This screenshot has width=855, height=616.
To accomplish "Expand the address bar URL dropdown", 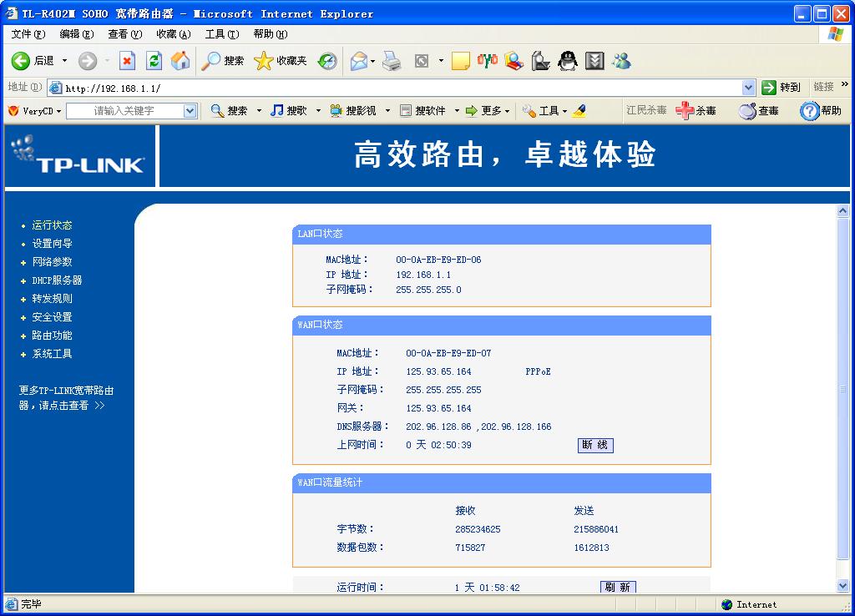I will point(750,87).
